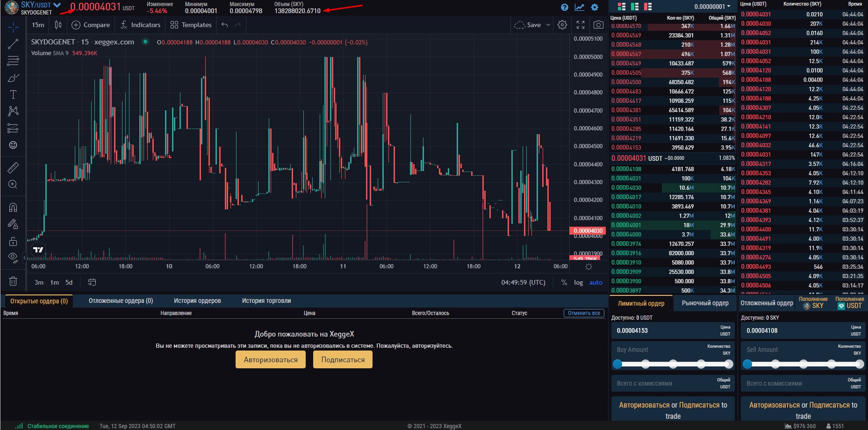
Task: Select the crosshair cursor tool
Action: (x=13, y=27)
